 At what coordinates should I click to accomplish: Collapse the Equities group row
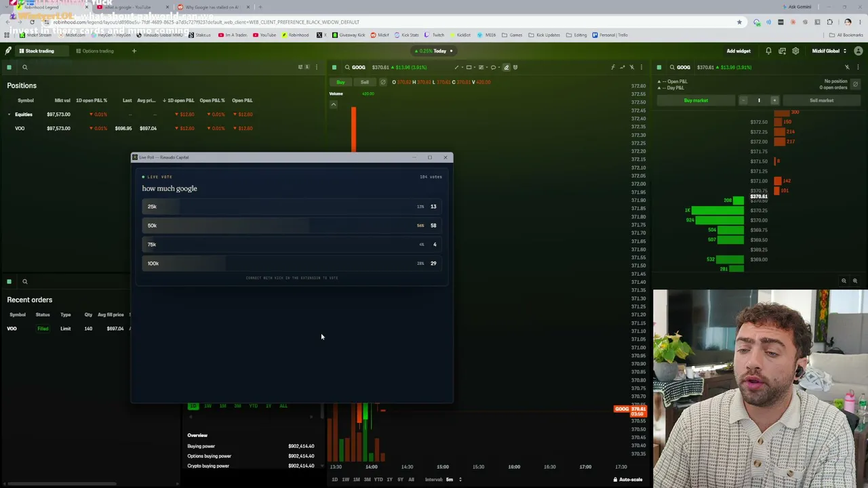[x=9, y=115]
